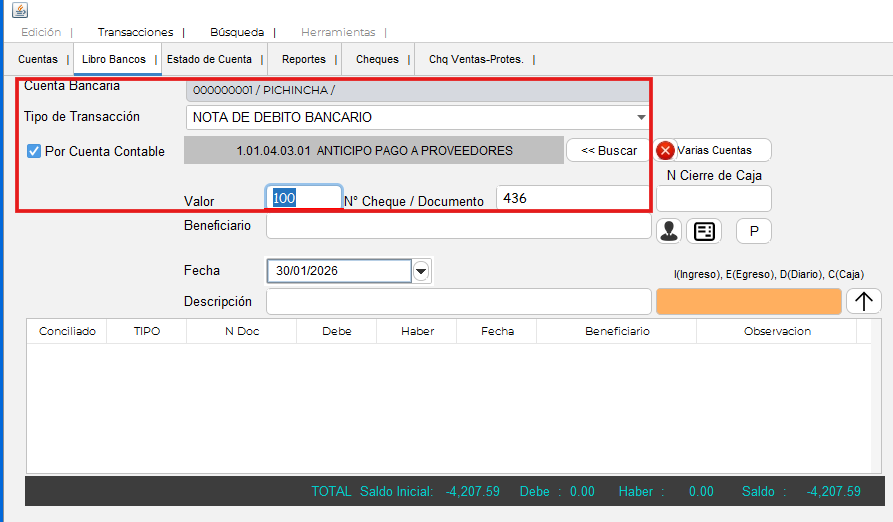Viewport: 893px width, 522px height.
Task: Click the P button next to beneficiary
Action: coord(754,231)
